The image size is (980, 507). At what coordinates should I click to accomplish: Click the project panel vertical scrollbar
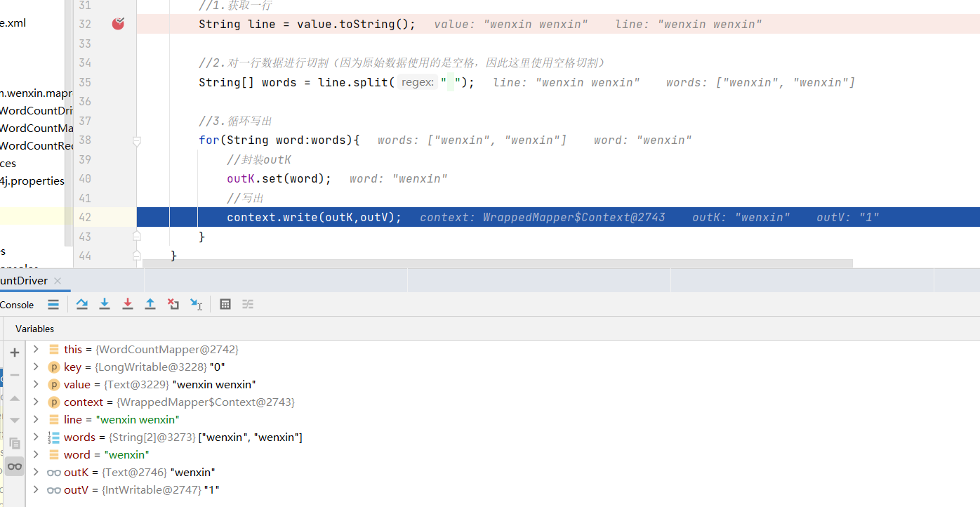pyautogui.click(x=68, y=123)
